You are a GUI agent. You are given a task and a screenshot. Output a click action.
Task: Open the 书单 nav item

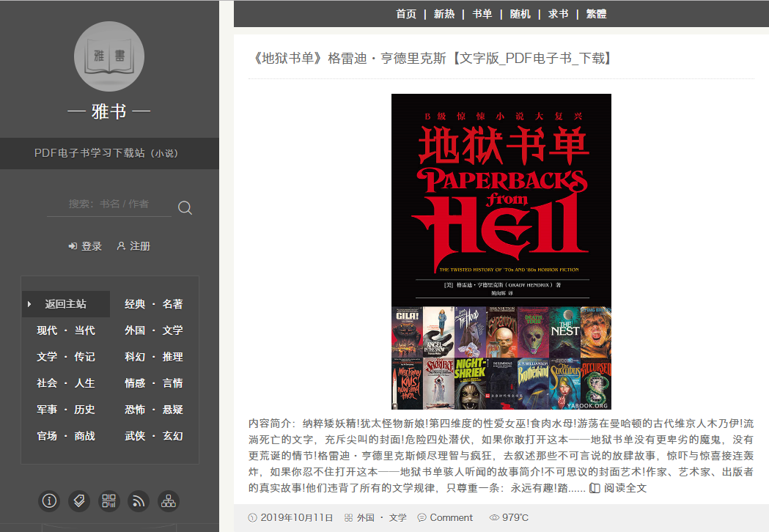coord(482,14)
